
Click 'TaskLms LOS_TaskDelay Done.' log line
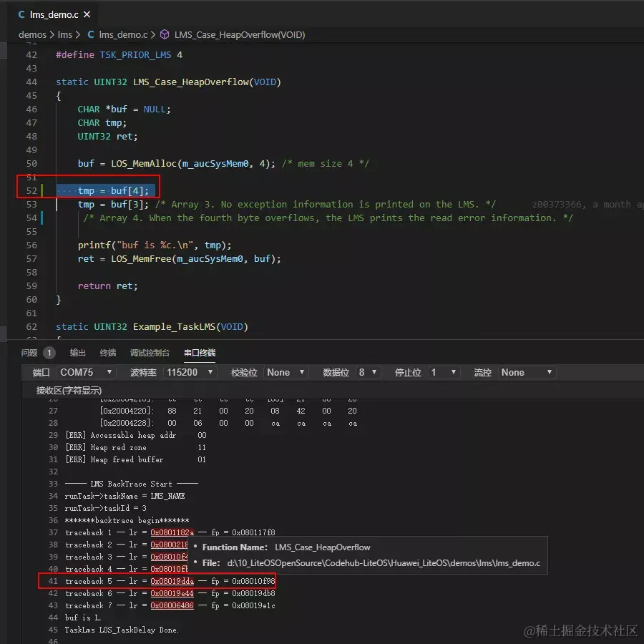pos(122,630)
